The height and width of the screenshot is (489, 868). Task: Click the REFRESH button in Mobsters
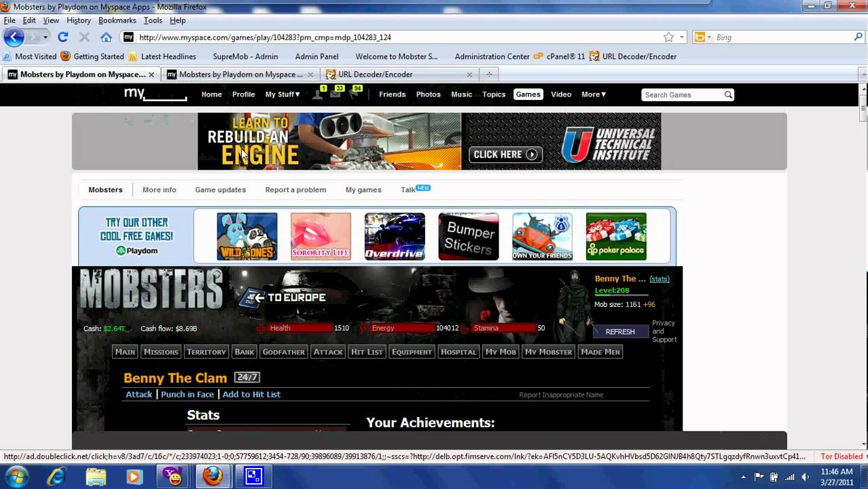click(x=620, y=331)
